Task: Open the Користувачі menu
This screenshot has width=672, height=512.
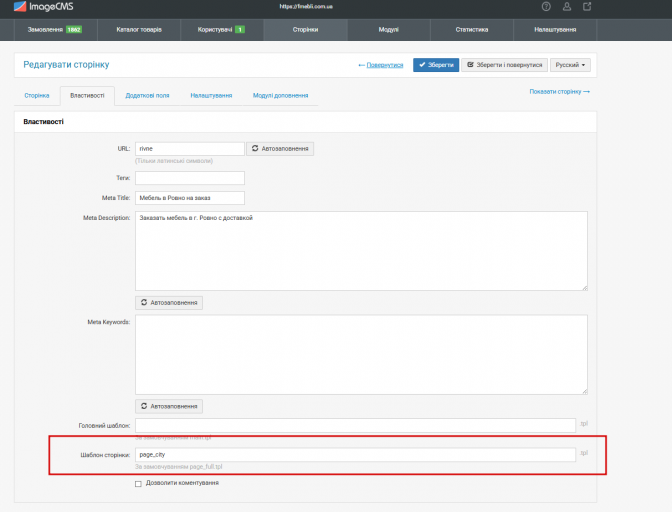Action: pyautogui.click(x=222, y=30)
